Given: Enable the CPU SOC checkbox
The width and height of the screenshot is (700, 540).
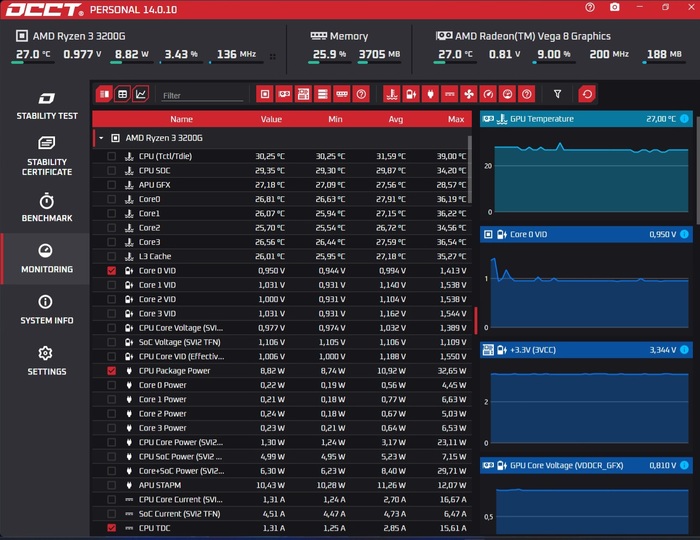Looking at the screenshot, I should coord(111,171).
